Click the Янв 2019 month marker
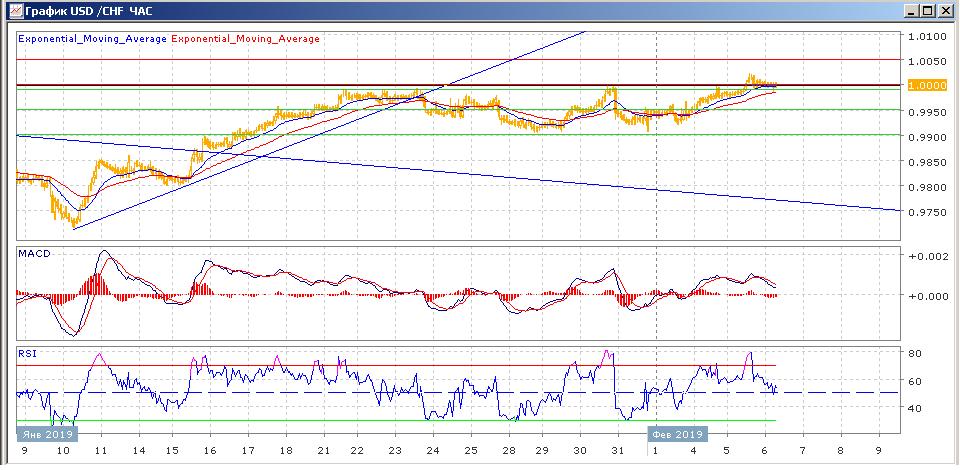Screen dimensions: 960x470 coord(48,435)
